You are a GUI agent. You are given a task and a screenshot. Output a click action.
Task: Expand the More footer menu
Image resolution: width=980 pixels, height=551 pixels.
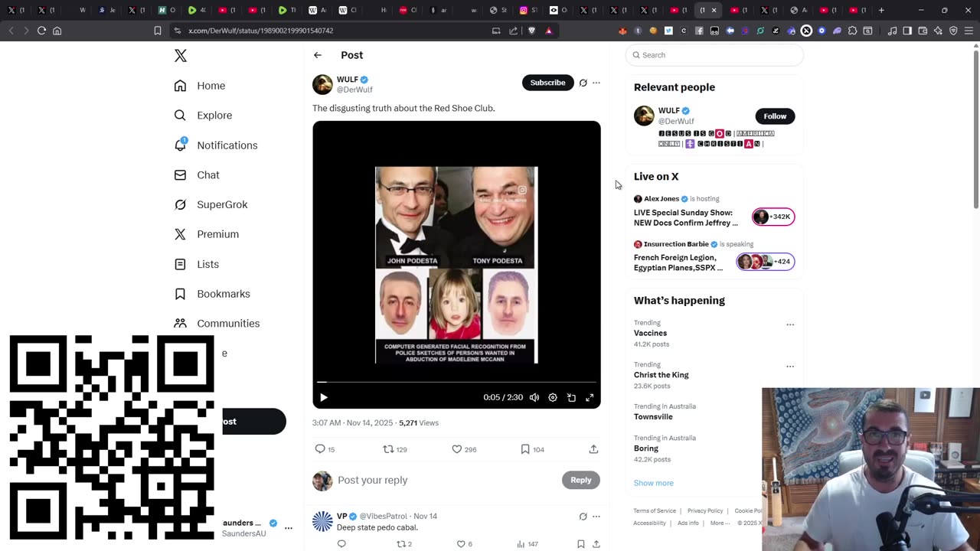pos(720,523)
